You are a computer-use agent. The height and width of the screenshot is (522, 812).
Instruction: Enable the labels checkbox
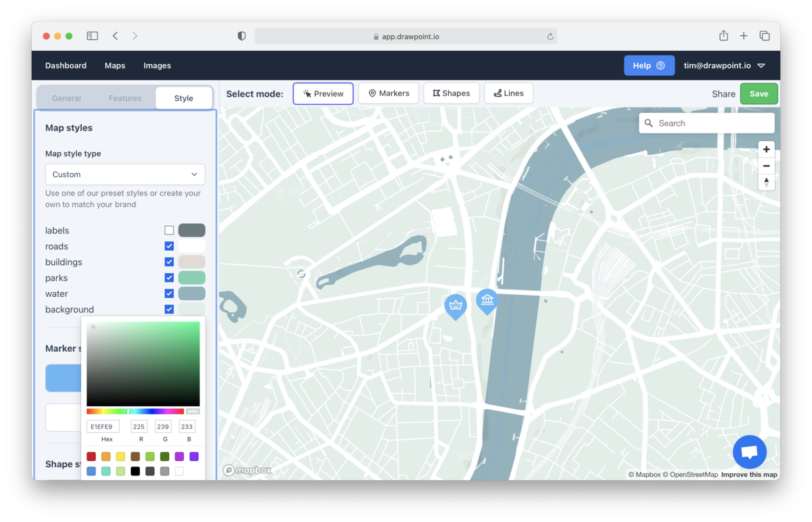(169, 231)
